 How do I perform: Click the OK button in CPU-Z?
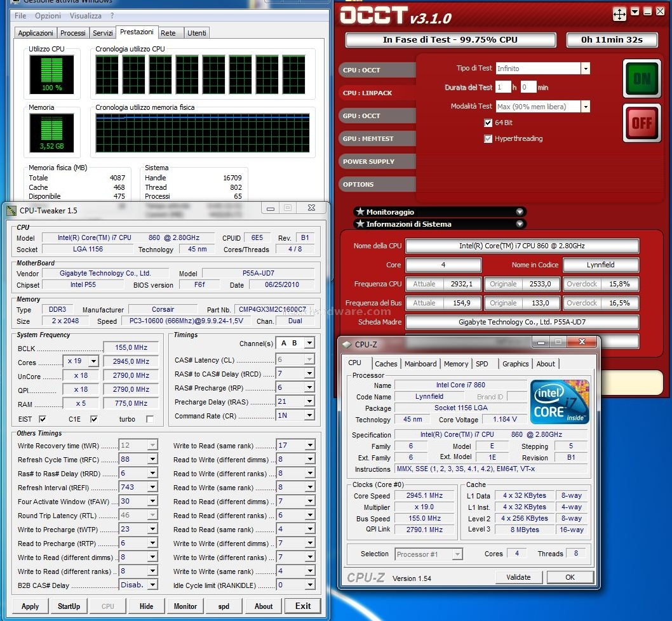coord(570,577)
